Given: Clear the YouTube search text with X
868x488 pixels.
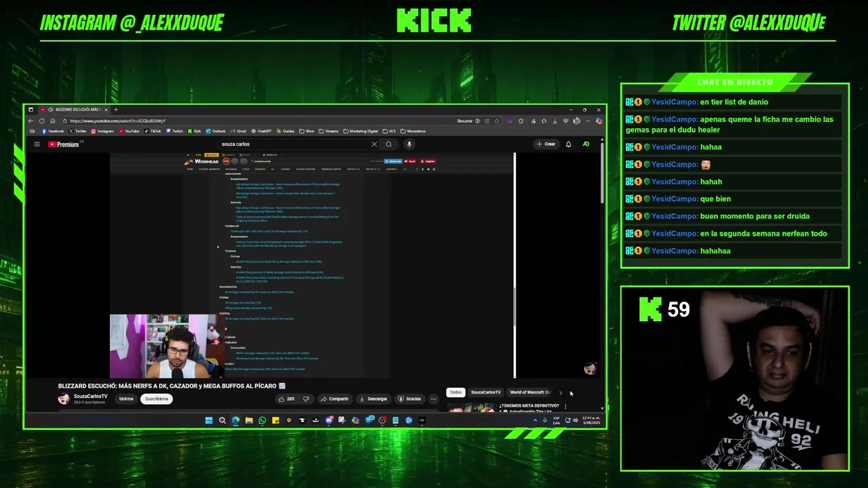Looking at the screenshot, I should click(374, 144).
